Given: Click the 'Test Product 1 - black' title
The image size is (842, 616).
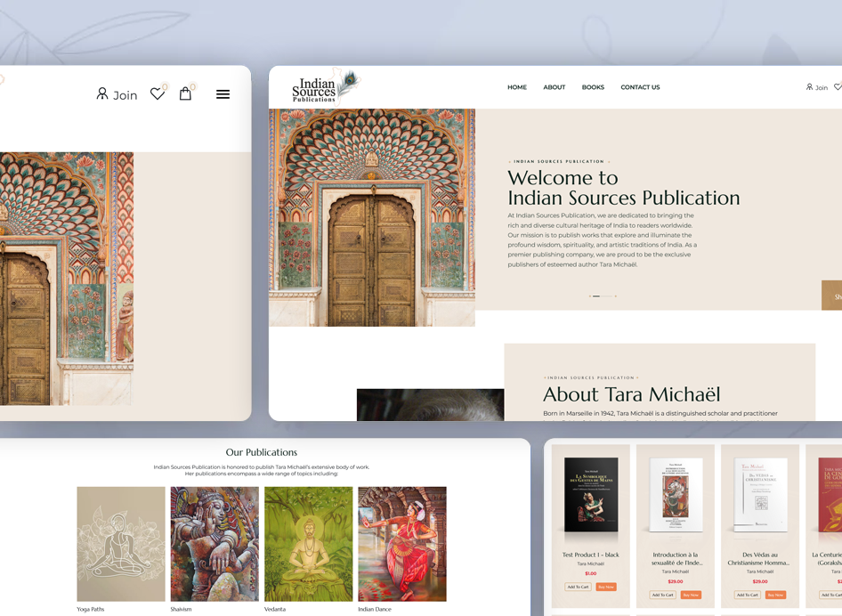Looking at the screenshot, I should pyautogui.click(x=591, y=555).
